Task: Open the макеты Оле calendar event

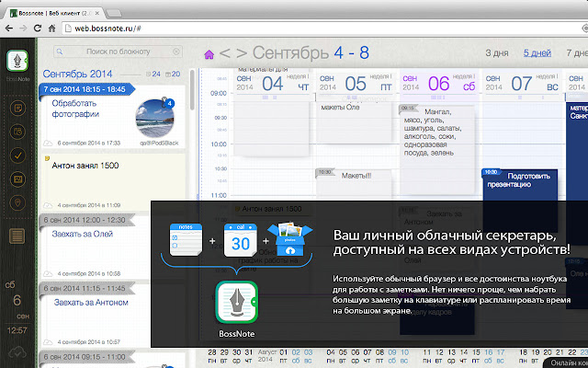Action: (354, 122)
